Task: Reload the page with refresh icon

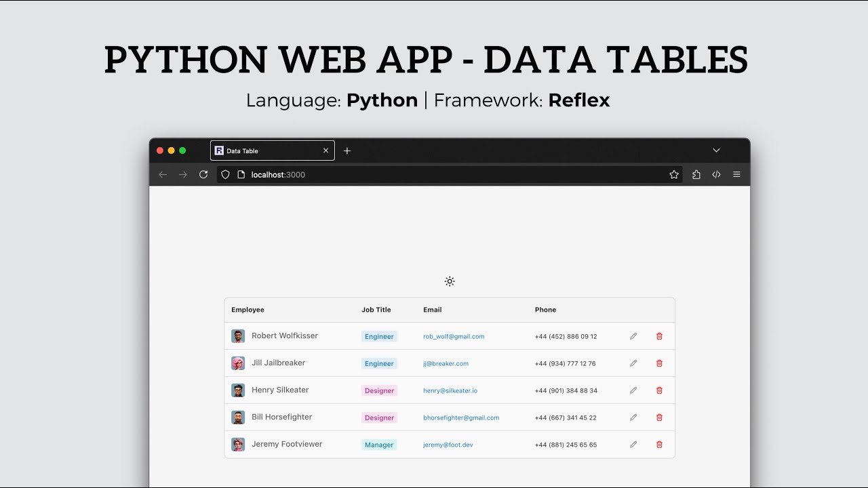Action: [x=203, y=175]
